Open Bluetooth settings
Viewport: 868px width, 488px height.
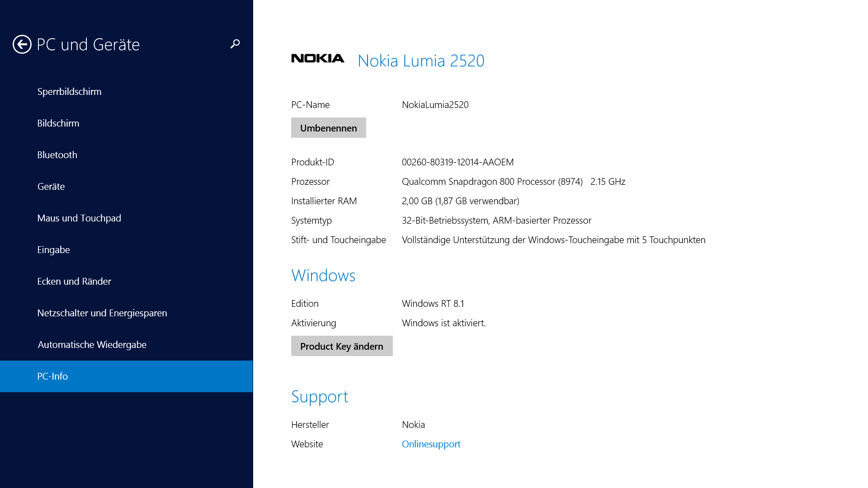click(x=57, y=155)
